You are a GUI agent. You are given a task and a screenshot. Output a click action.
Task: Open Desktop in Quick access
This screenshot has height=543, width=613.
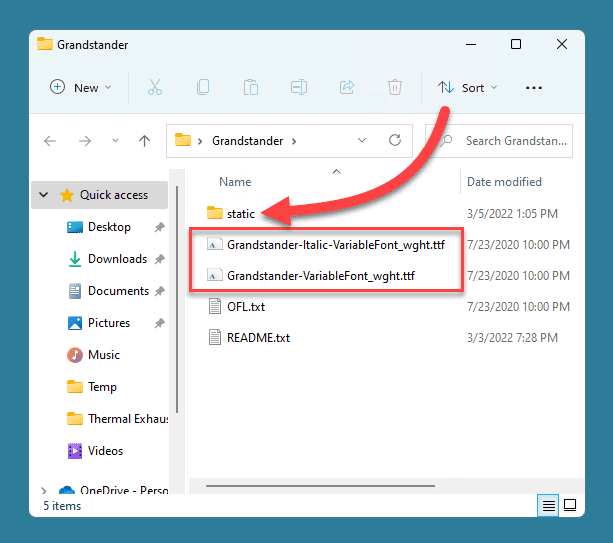[x=109, y=227]
